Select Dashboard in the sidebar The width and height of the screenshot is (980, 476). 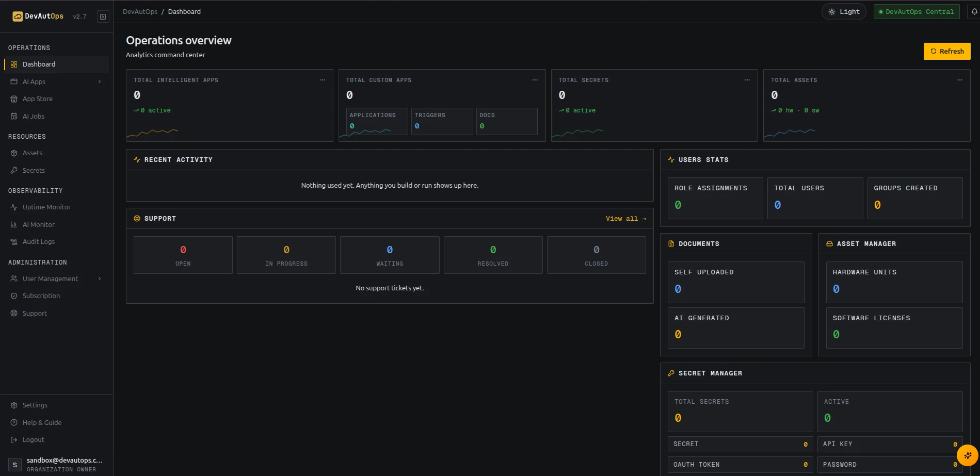(x=56, y=64)
